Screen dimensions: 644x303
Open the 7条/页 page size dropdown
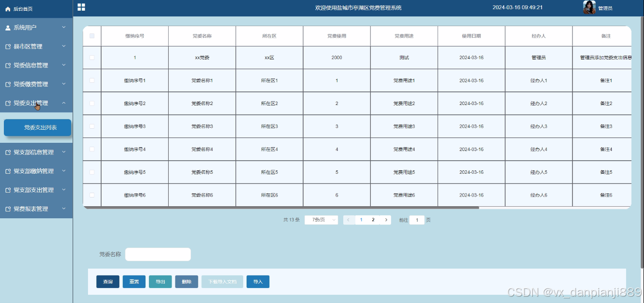pyautogui.click(x=321, y=220)
